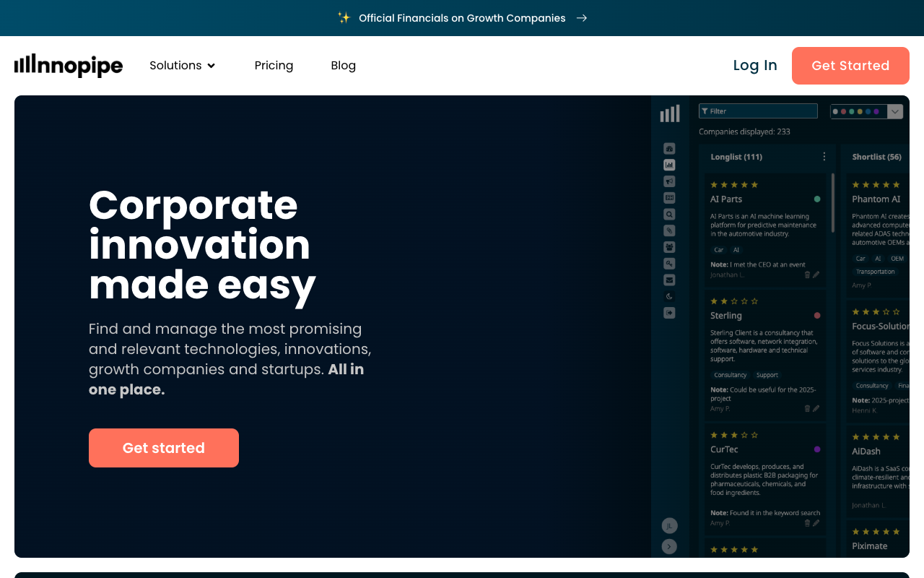Go to the Pricing page
The height and width of the screenshot is (578, 924).
click(274, 65)
